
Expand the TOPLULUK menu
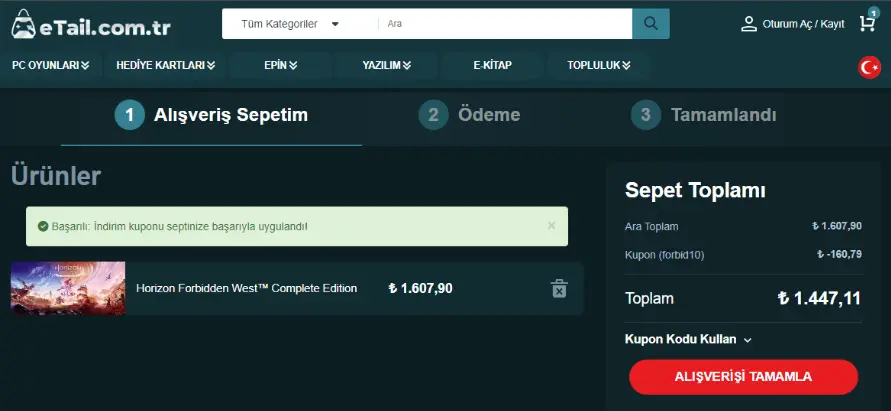coord(598,65)
